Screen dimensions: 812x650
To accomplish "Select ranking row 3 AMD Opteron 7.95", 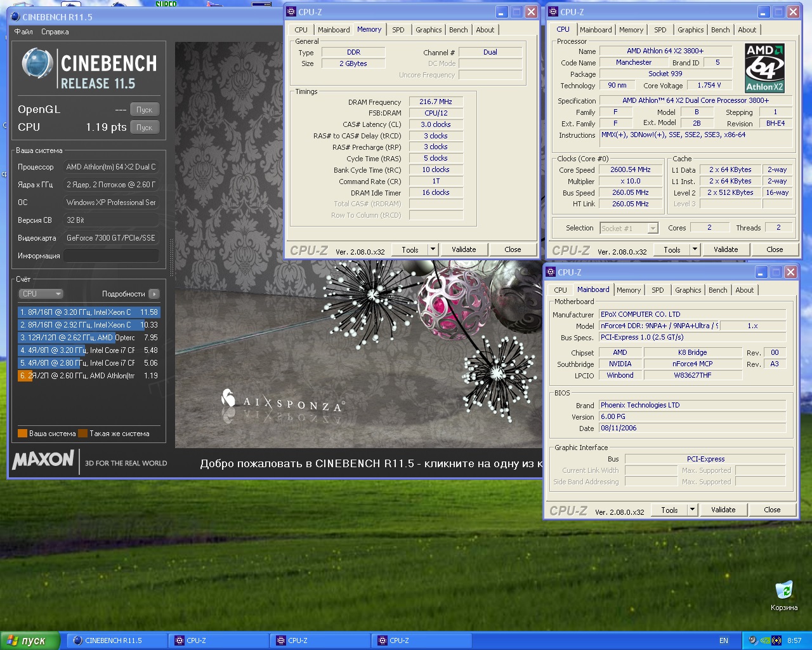I will pyautogui.click(x=89, y=338).
